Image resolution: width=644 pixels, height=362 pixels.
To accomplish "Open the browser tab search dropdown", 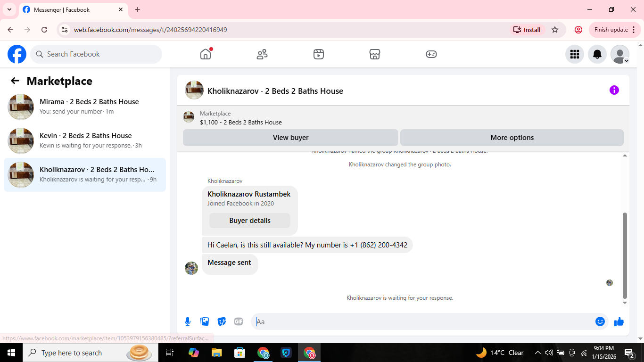I will point(9,9).
